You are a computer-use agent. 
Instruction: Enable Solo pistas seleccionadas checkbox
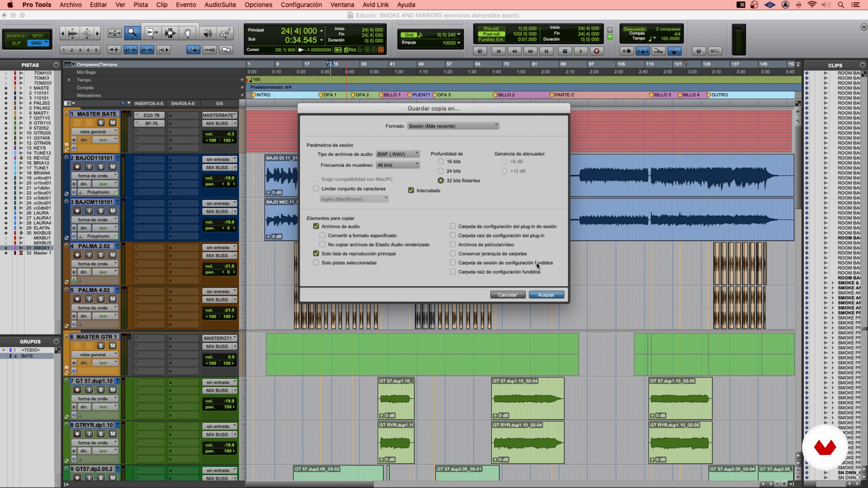(316, 263)
